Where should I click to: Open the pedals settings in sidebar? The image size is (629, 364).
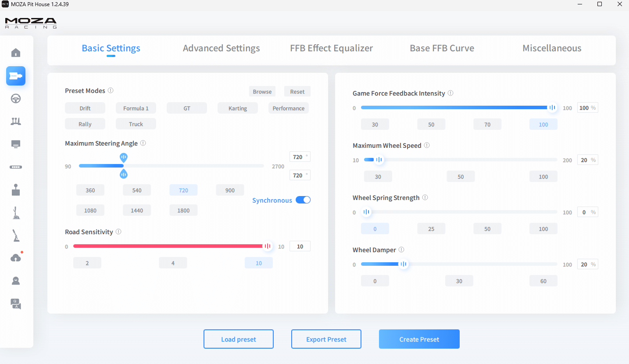16,121
